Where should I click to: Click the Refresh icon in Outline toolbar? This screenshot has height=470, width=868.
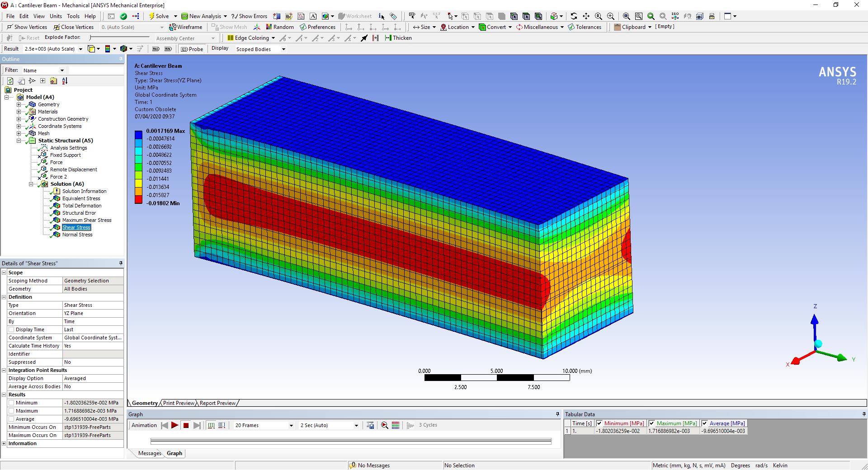click(x=10, y=81)
